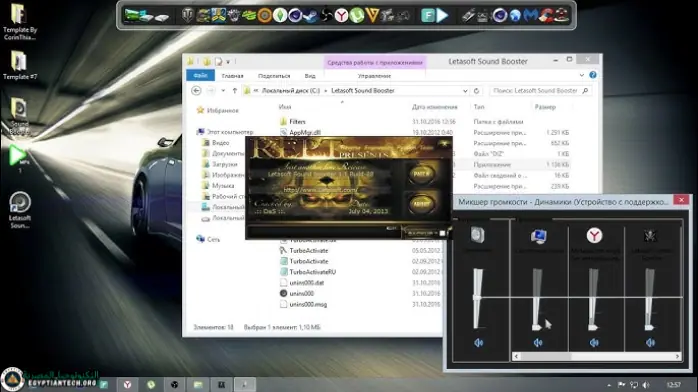Launch OBS from the top dock

tap(326, 16)
